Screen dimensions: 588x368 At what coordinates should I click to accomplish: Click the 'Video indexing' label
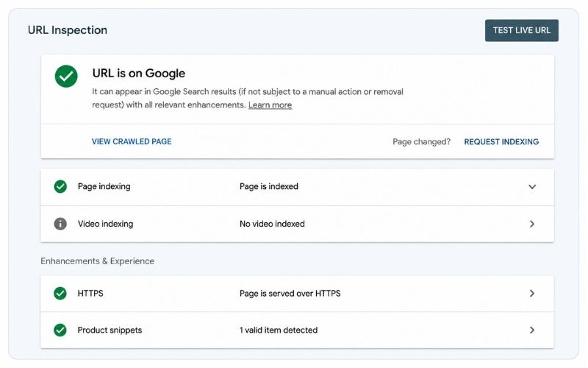pyautogui.click(x=105, y=224)
